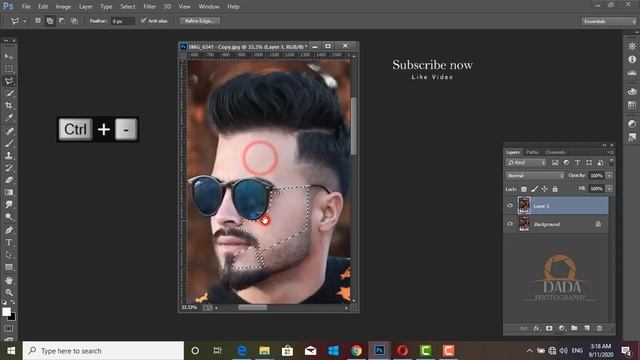Select the Crop tool
Screen dimensions: 640x360
(9, 105)
